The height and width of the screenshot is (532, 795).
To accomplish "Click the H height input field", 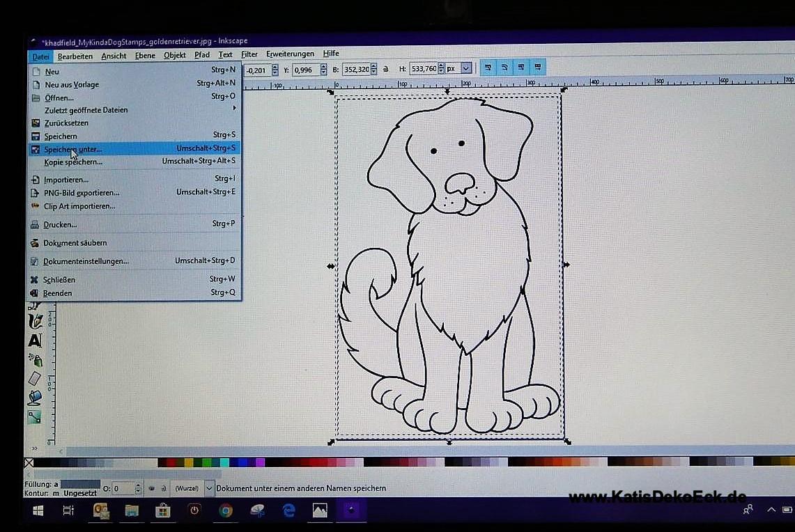I will pyautogui.click(x=423, y=69).
